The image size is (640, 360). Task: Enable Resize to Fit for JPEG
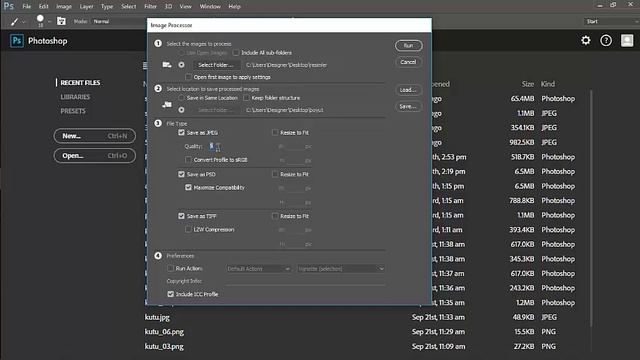click(275, 133)
